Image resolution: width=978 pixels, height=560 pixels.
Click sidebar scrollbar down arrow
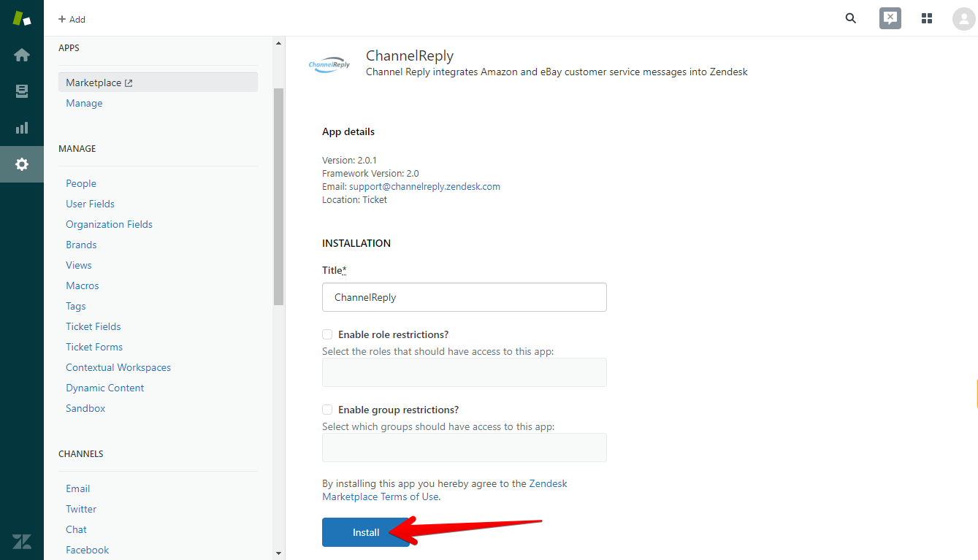[x=278, y=553]
